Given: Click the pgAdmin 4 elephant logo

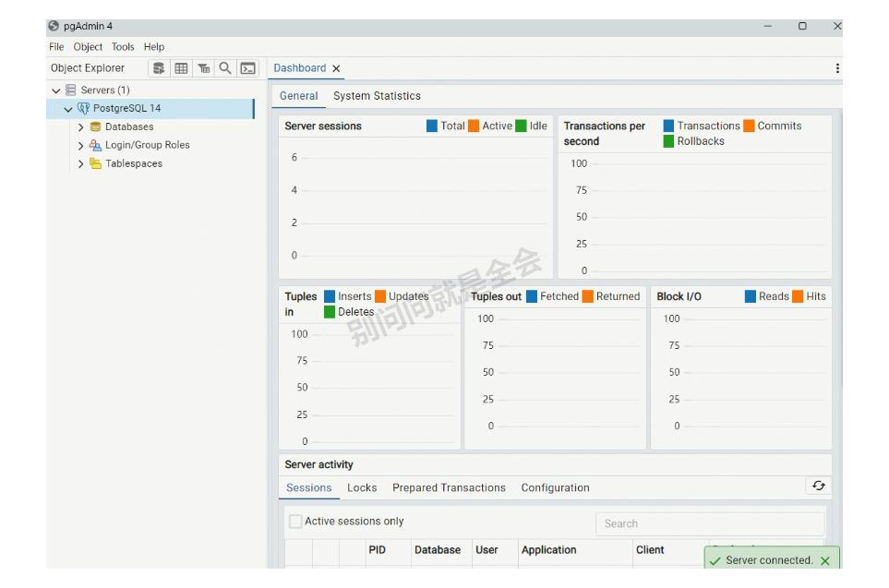Looking at the screenshot, I should point(54,26).
